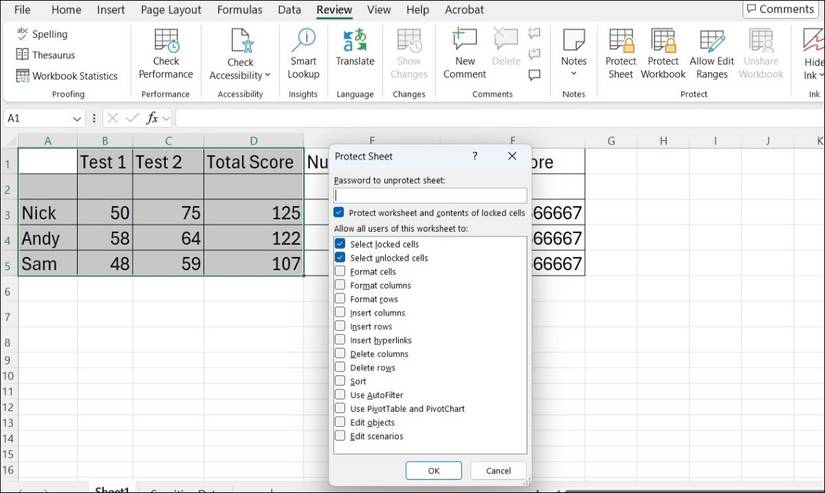Close the Protect Sheet dialog
The width and height of the screenshot is (825, 493).
512,156
